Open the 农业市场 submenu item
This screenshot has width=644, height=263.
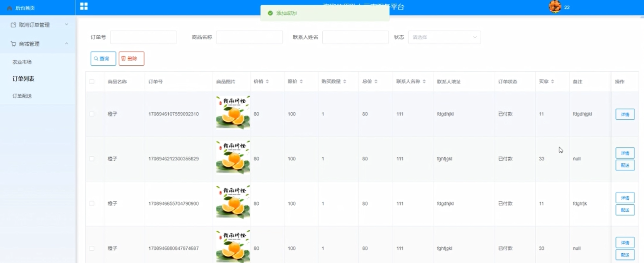pos(22,62)
